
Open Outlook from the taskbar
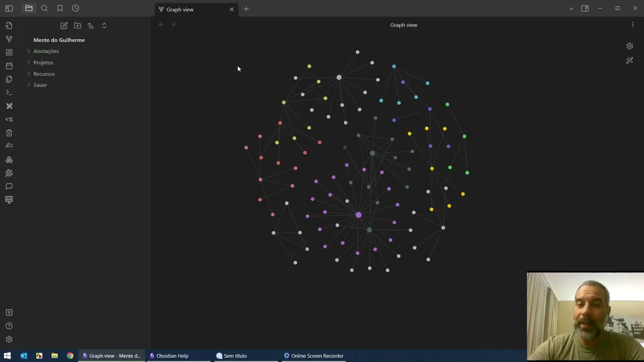tap(24, 356)
